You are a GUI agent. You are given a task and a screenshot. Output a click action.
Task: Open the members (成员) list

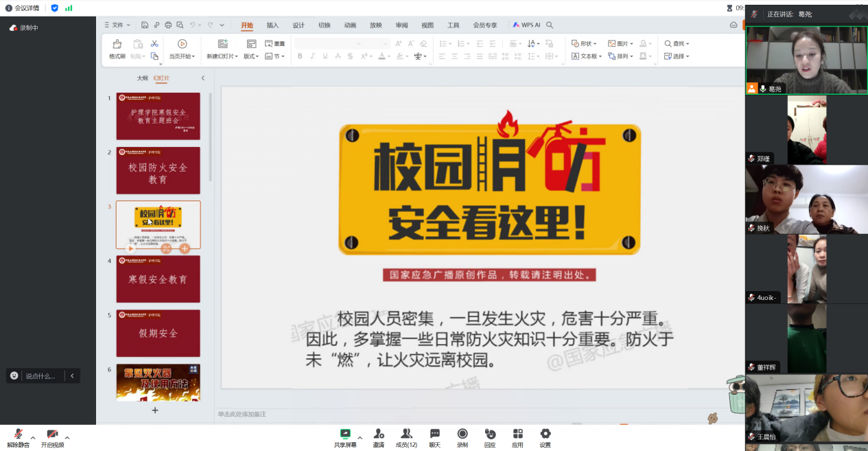[406, 434]
